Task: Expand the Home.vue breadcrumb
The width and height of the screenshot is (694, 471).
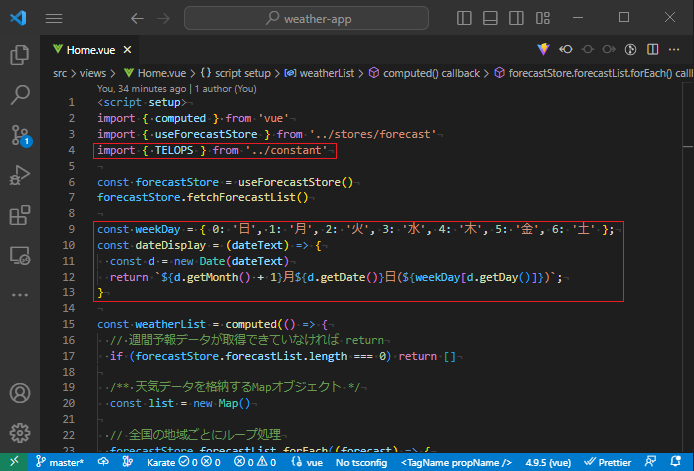Action: pyautogui.click(x=155, y=73)
